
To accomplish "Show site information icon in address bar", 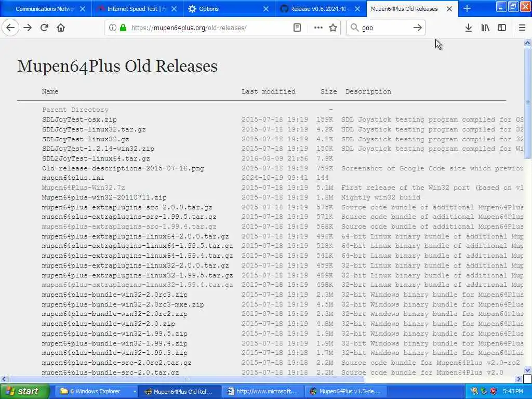I will pyautogui.click(x=113, y=28).
